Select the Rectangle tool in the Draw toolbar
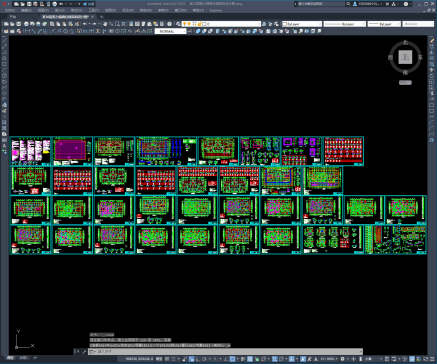The image size is (437, 364). 4,64
